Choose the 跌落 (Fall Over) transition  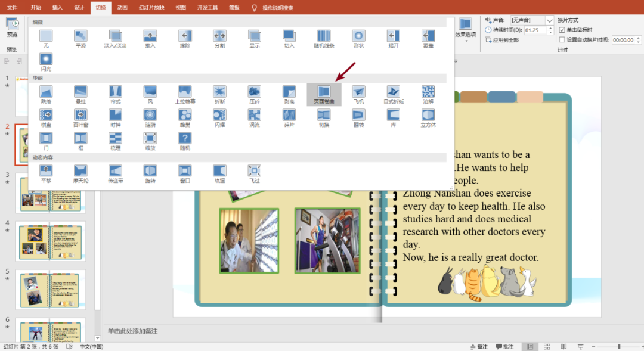point(46,94)
